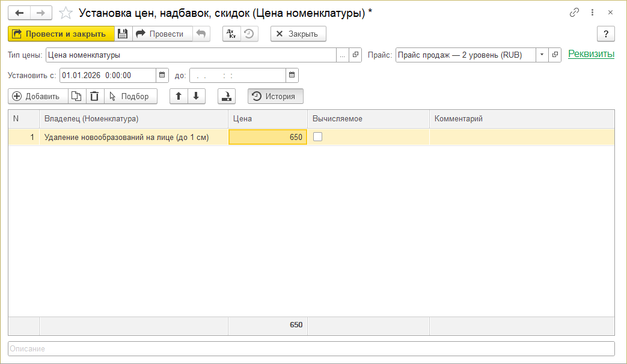Move row down with the down arrow
The height and width of the screenshot is (364, 627).
[x=196, y=96]
